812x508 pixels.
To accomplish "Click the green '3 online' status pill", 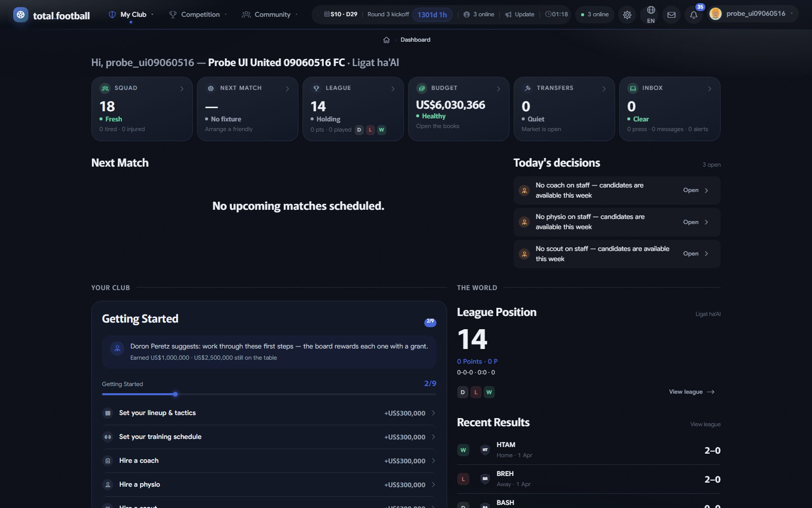I will (595, 14).
